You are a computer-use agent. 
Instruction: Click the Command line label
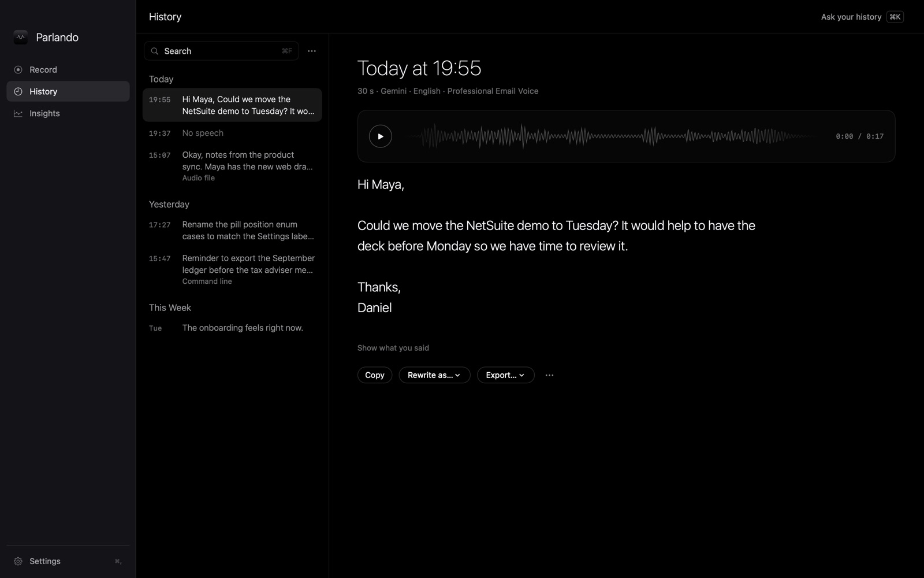(207, 281)
